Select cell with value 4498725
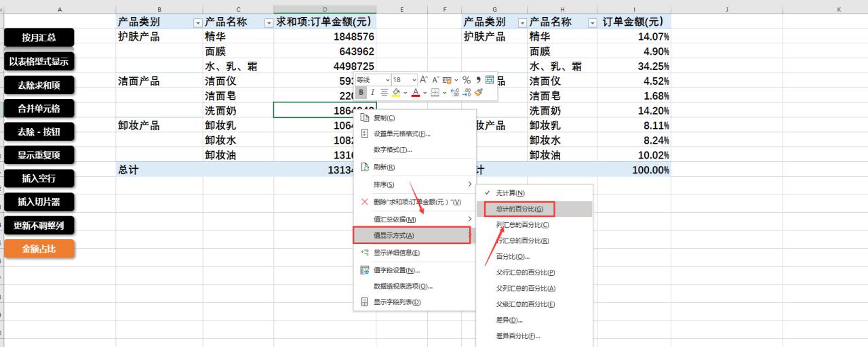Screen dimensions: 868x347 tap(325, 66)
